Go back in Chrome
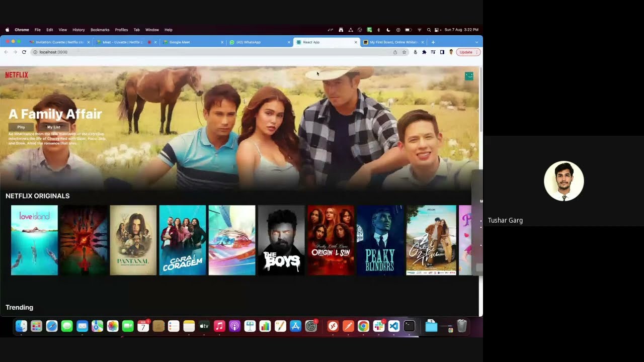Viewport: 644px width, 362px height. (6, 52)
